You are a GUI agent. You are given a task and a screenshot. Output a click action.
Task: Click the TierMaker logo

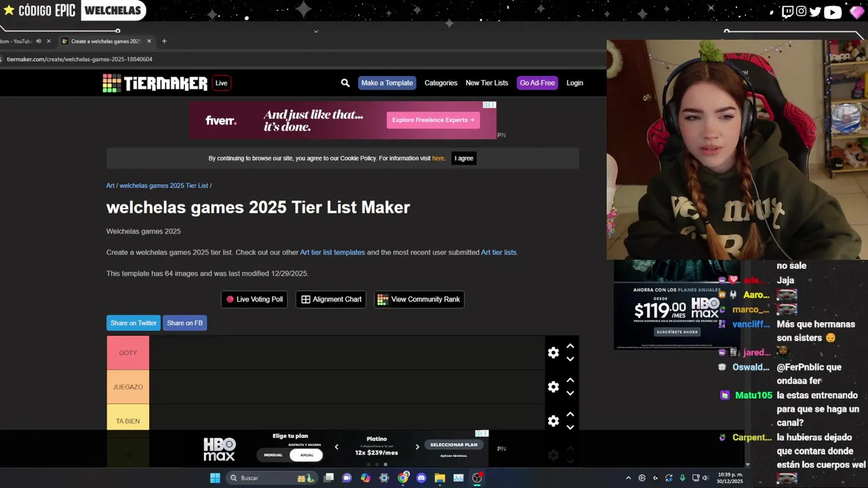(x=155, y=83)
